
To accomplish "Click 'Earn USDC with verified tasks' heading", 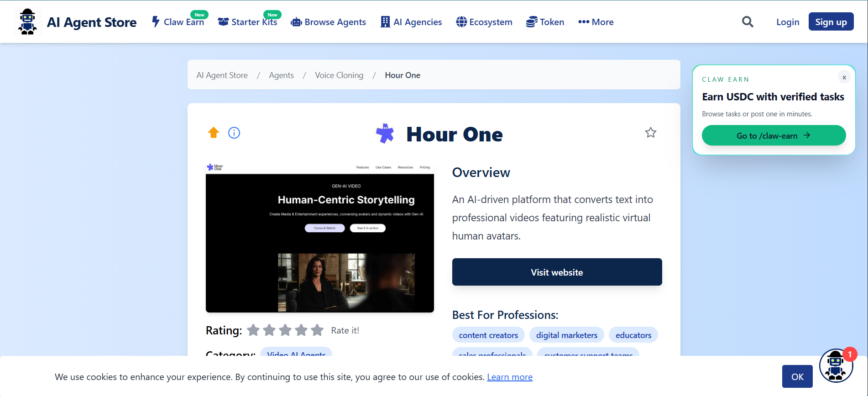I will coord(773,97).
